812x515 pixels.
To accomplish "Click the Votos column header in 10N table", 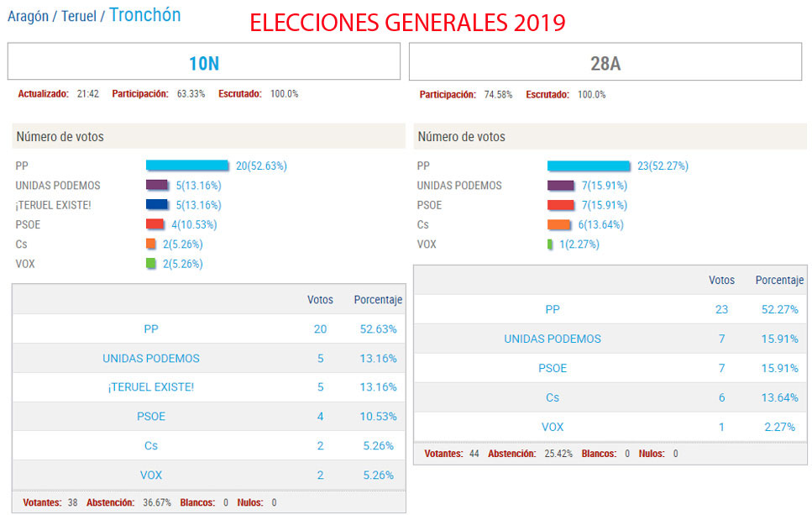I will pos(320,300).
